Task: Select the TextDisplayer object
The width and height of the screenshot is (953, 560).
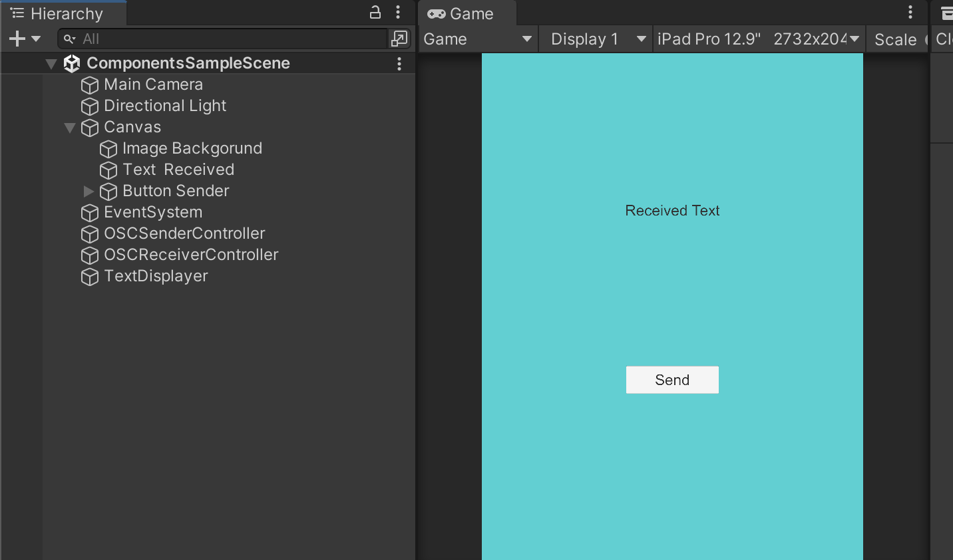Action: (156, 276)
